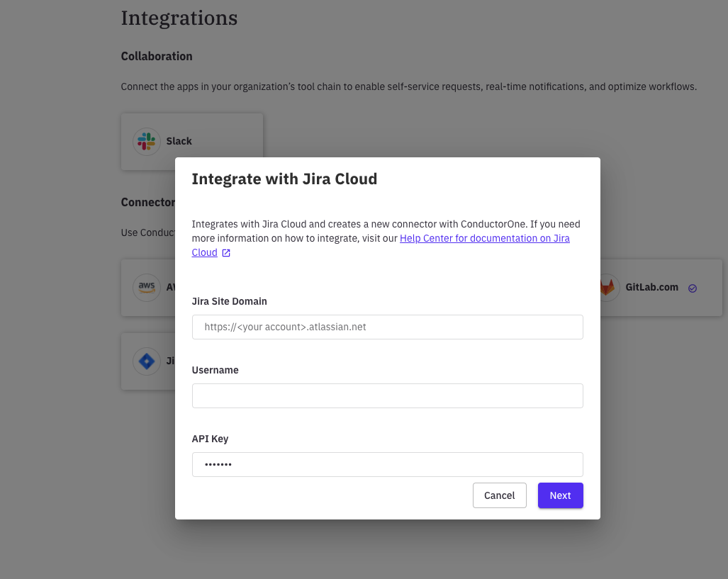This screenshot has height=579, width=728.
Task: Click the AWS logo icon
Action: click(x=147, y=287)
